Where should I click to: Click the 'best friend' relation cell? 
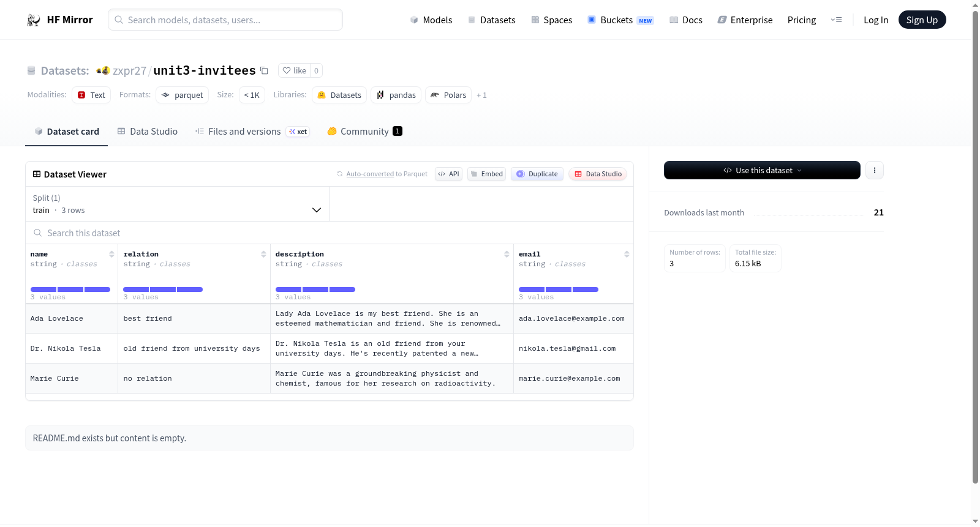(194, 318)
